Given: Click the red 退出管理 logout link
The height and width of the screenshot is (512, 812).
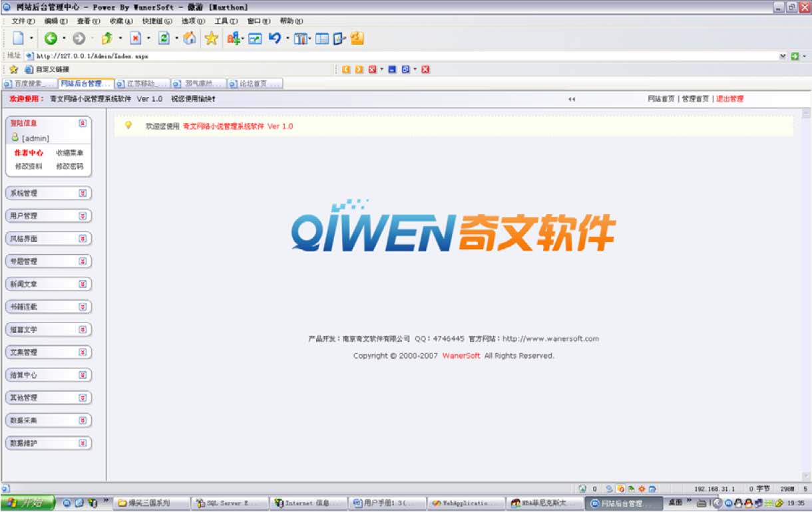Looking at the screenshot, I should (x=729, y=99).
